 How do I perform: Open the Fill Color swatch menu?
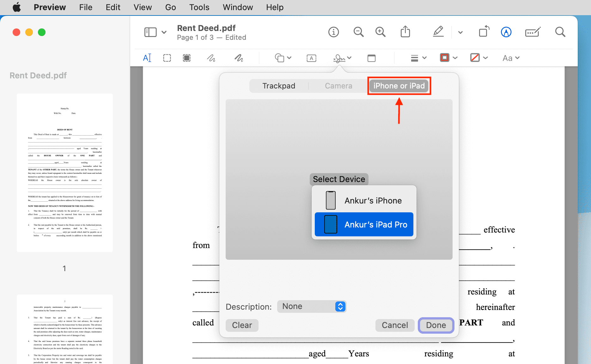pyautogui.click(x=479, y=58)
